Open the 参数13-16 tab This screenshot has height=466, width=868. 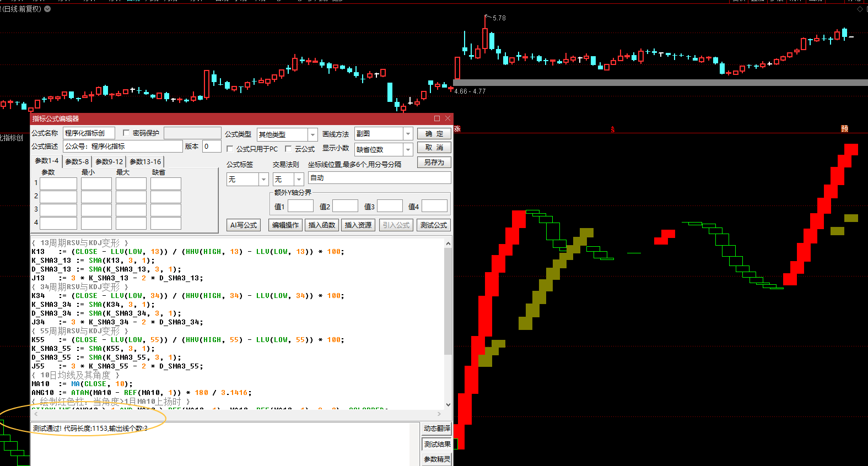[x=145, y=161]
